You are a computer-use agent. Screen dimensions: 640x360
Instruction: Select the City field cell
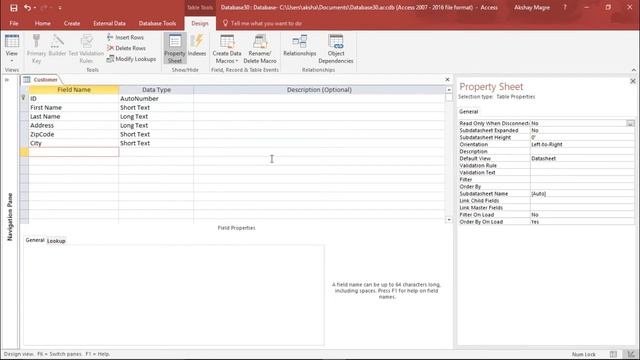pos(74,143)
